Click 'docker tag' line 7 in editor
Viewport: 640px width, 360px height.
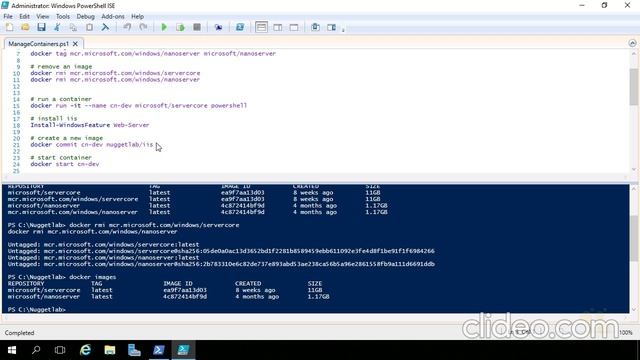coord(153,53)
